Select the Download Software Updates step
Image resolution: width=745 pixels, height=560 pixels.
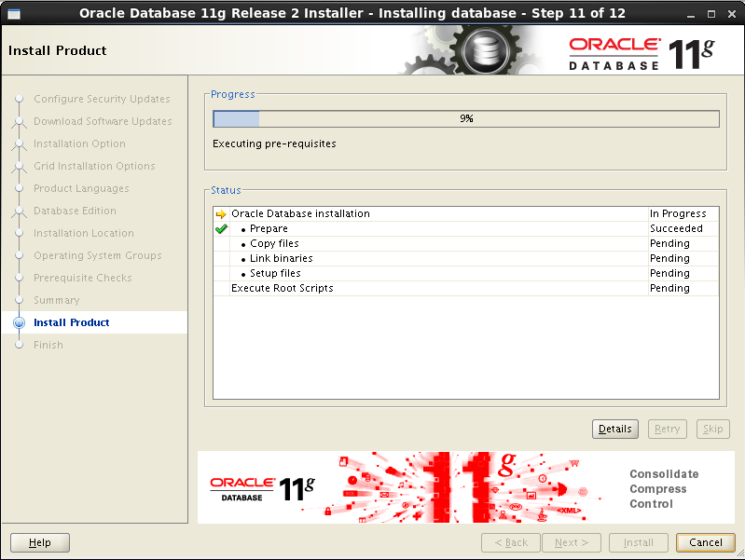tap(103, 121)
